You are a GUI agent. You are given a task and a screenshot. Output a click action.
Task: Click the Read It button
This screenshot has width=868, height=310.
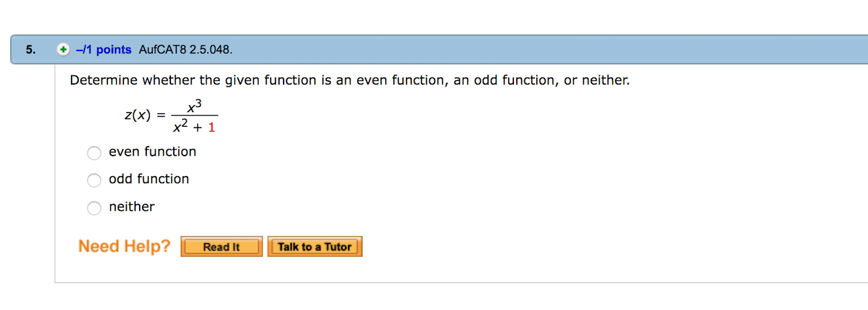[x=221, y=247]
